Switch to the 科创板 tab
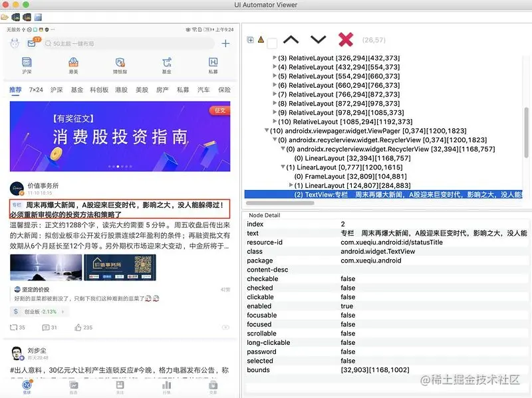The width and height of the screenshot is (532, 398). (99, 90)
